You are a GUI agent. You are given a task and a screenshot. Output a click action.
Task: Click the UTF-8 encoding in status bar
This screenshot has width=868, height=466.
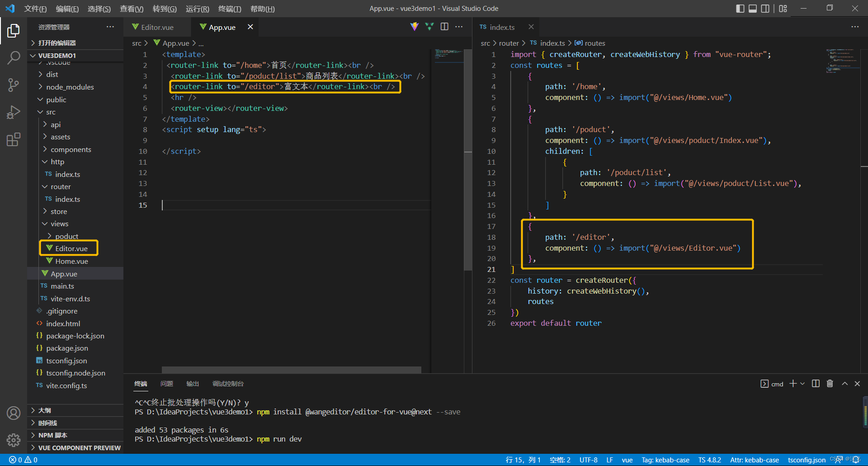pos(588,460)
